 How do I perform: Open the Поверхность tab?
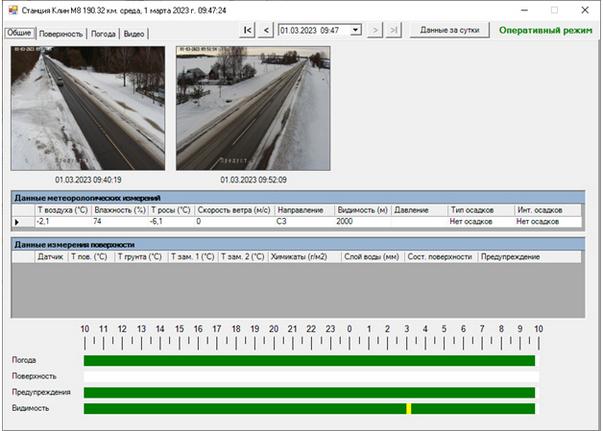pyautogui.click(x=62, y=33)
